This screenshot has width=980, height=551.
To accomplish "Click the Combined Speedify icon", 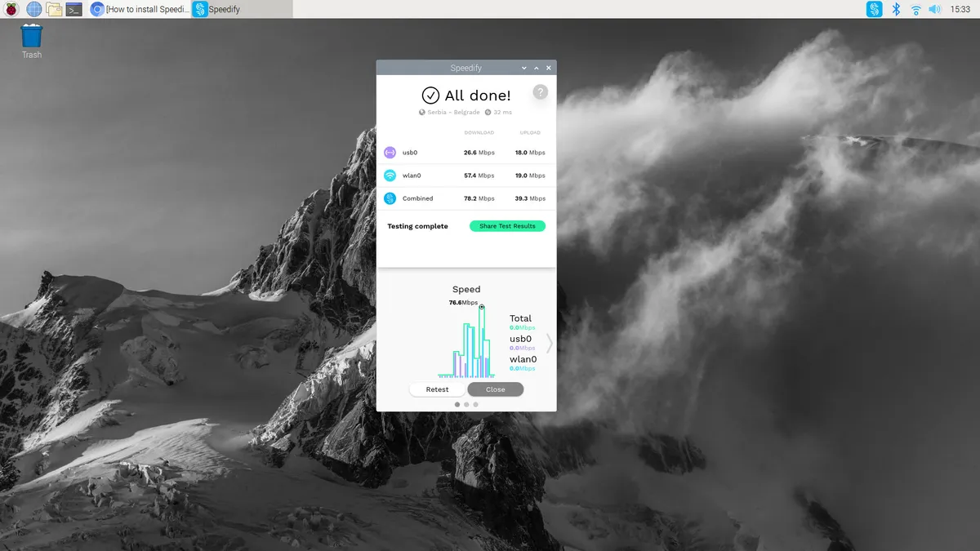I will point(390,198).
